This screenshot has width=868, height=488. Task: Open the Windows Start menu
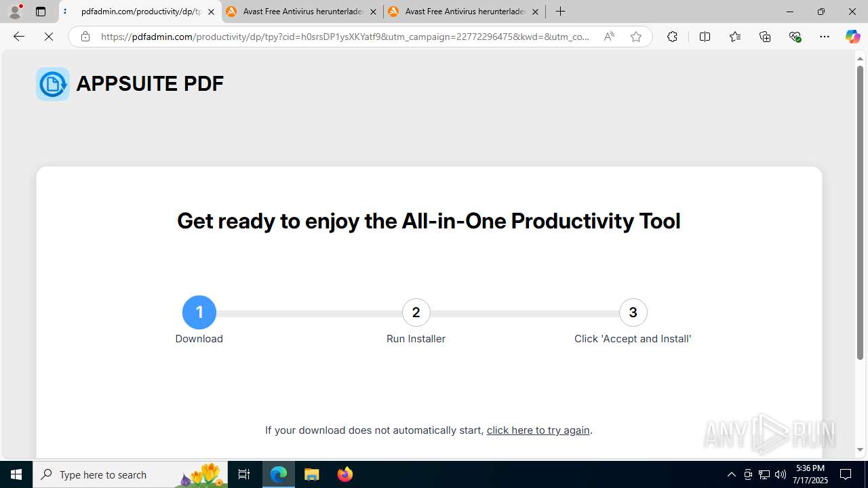[16, 474]
